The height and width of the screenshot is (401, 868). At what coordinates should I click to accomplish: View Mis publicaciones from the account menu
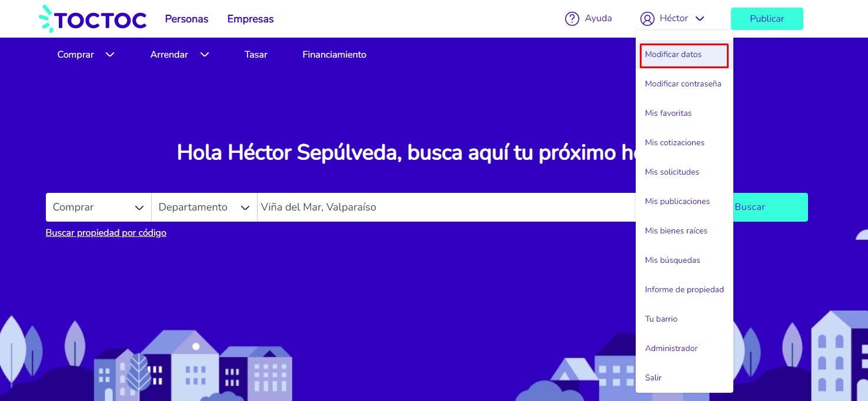pos(677,201)
